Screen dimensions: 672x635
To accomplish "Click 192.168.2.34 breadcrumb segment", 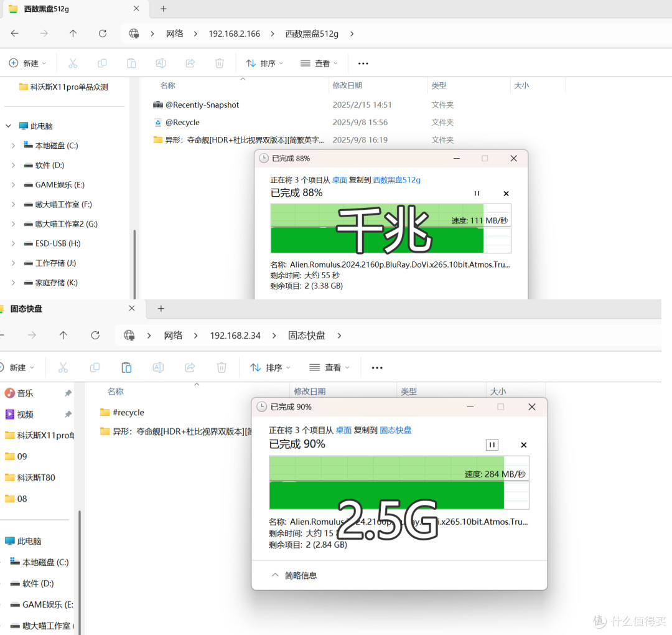I will point(235,336).
